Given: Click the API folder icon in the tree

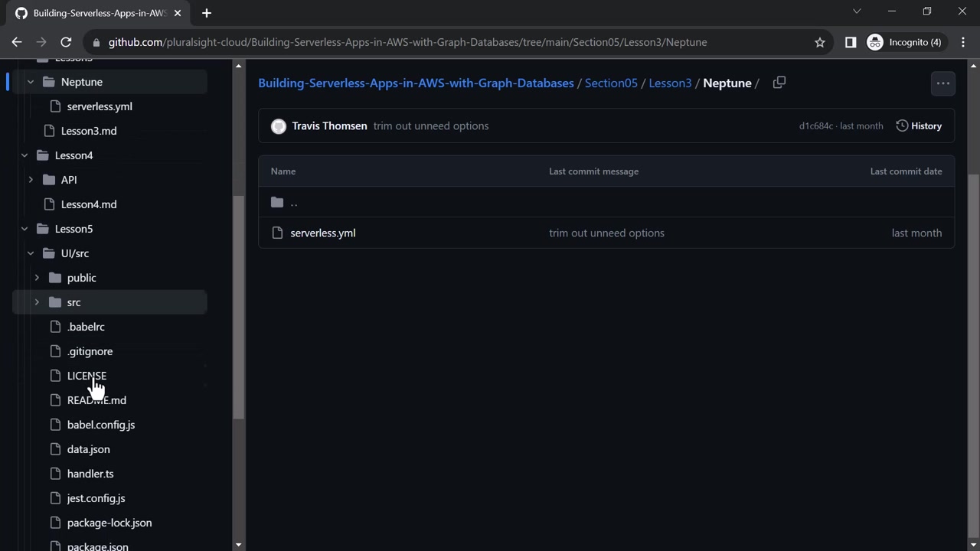Looking at the screenshot, I should point(49,180).
